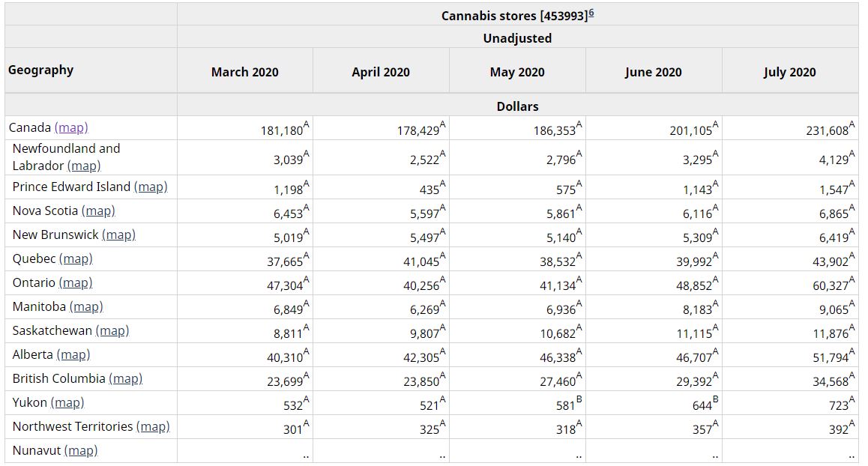
Task: Follow the New Brunswick map link
Action: coord(118,234)
